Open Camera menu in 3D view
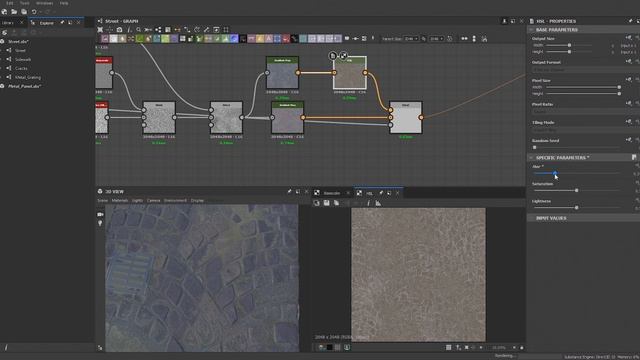640x360 pixels. 153,200
